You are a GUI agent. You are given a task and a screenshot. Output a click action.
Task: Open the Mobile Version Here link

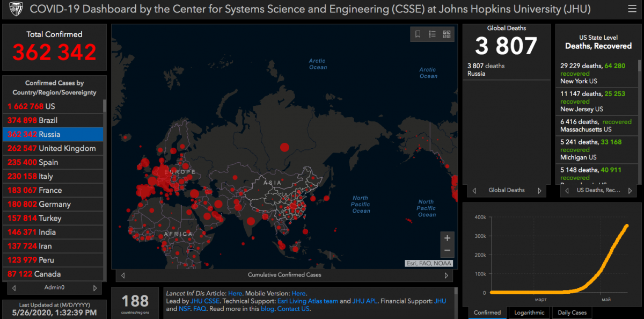(298, 294)
